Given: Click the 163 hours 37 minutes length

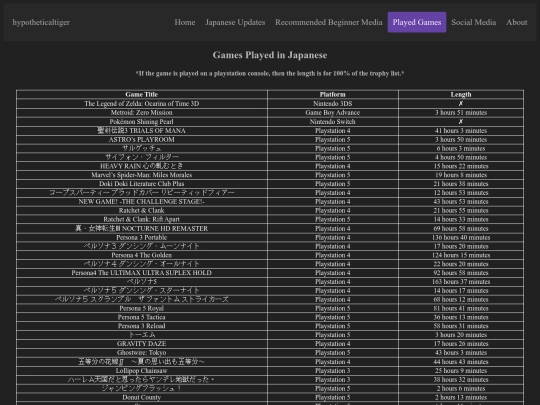Looking at the screenshot, I should click(x=461, y=282).
